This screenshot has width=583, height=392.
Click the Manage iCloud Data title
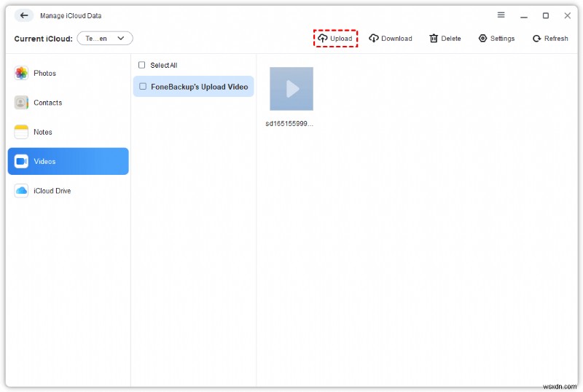pyautogui.click(x=71, y=15)
